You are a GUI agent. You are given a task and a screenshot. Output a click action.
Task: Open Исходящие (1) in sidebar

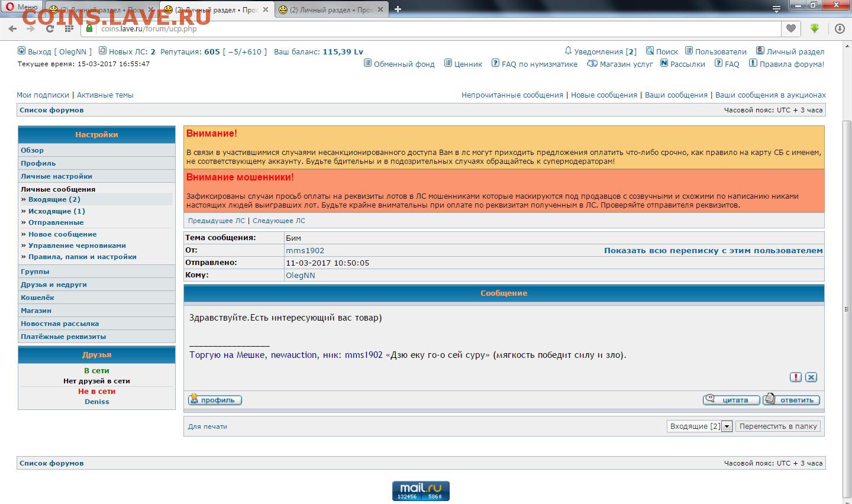(x=57, y=211)
